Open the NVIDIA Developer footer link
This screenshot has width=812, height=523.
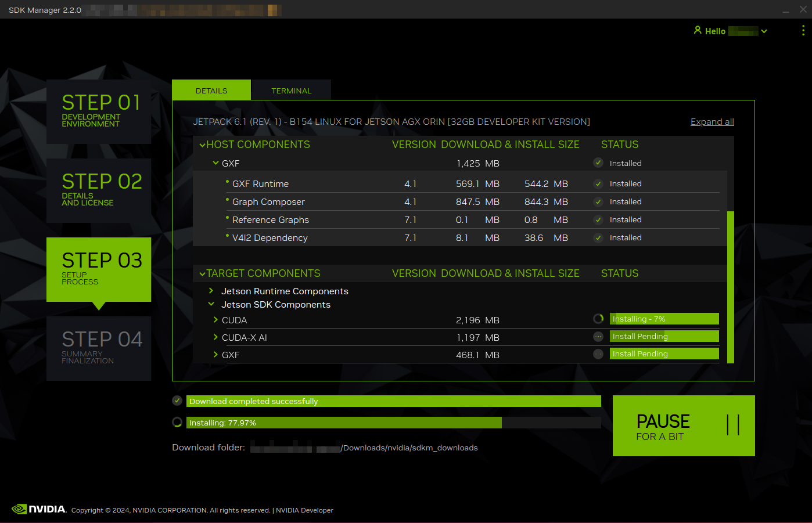pos(304,510)
